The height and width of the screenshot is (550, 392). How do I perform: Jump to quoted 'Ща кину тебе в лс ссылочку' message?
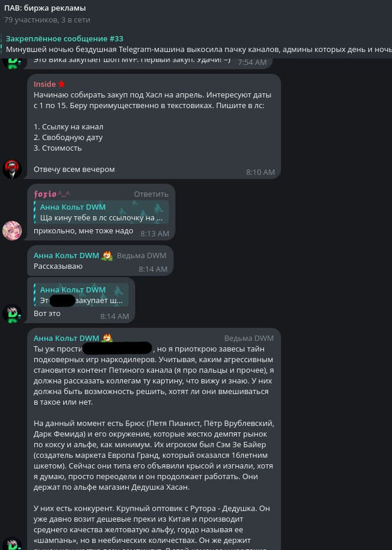click(x=102, y=212)
